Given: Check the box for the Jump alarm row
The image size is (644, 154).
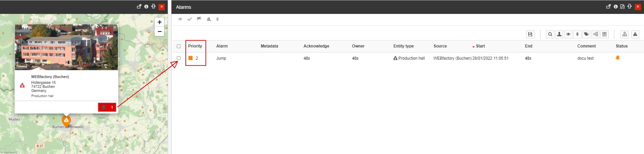Looking at the screenshot, I should [179, 58].
